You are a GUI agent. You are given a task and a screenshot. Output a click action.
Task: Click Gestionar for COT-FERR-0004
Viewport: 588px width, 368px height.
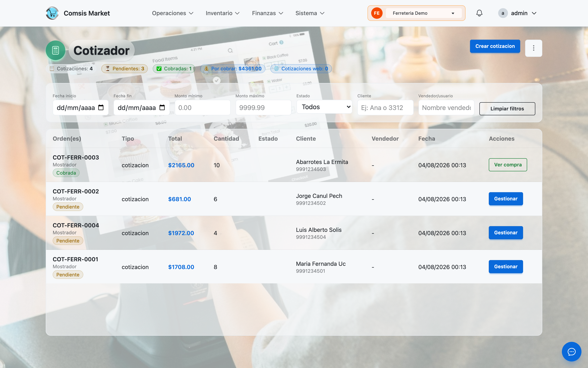click(x=506, y=233)
